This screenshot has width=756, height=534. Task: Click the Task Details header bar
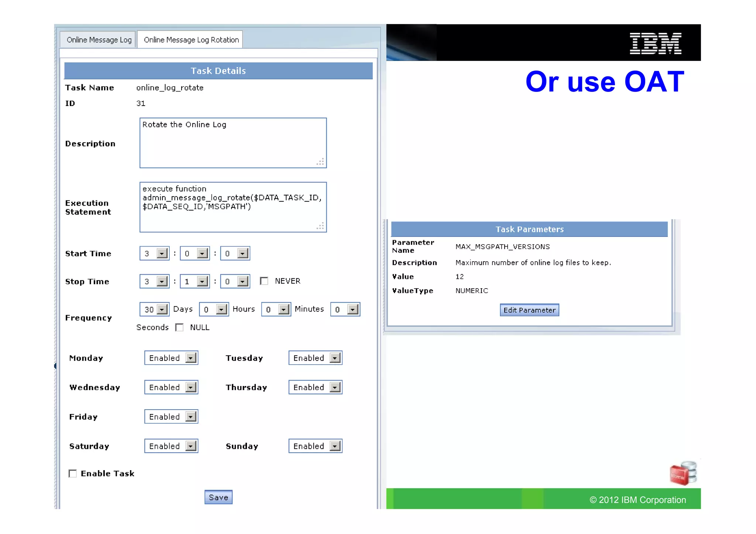(218, 71)
